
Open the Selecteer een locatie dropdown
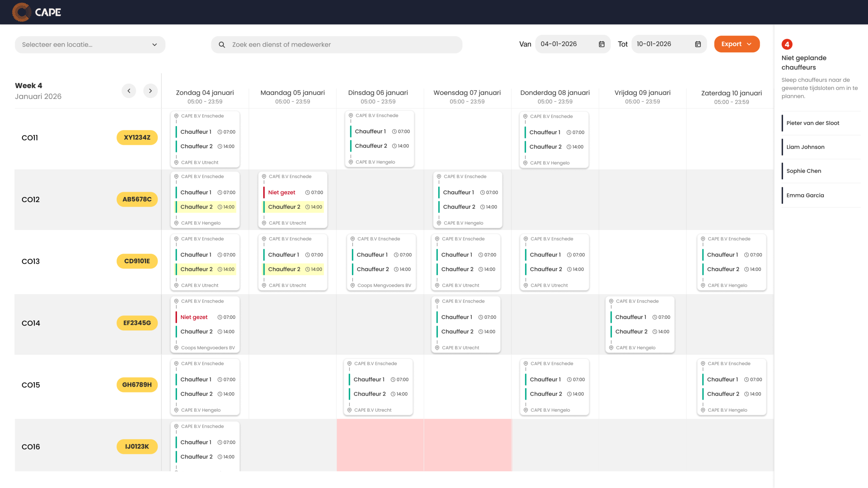[x=90, y=45]
